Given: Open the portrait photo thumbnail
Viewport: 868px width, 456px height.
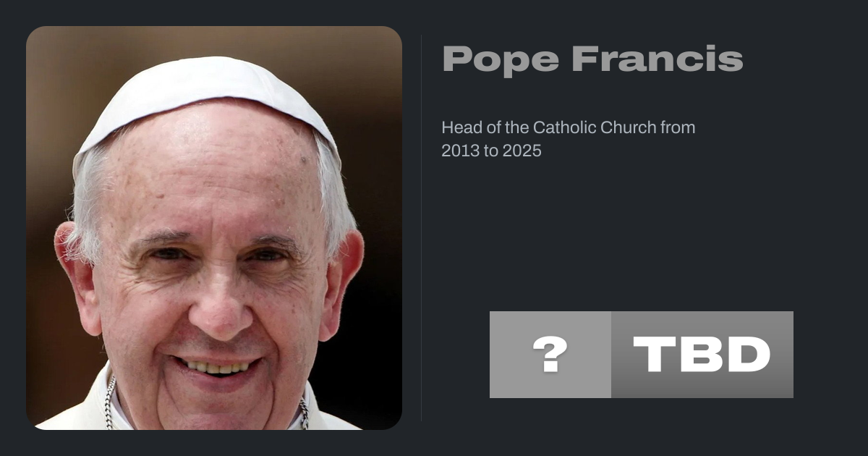Looking at the screenshot, I should pyautogui.click(x=214, y=228).
